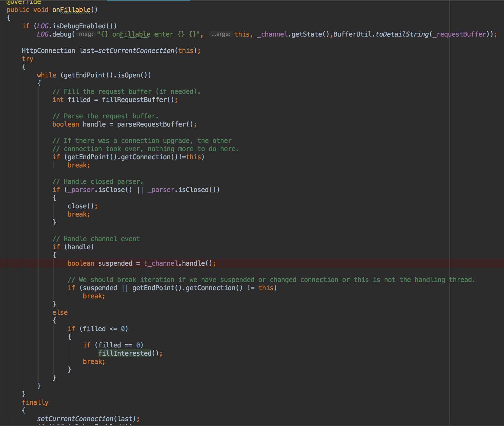Click the else keyword
The width and height of the screenshot is (504, 426).
(x=60, y=313)
